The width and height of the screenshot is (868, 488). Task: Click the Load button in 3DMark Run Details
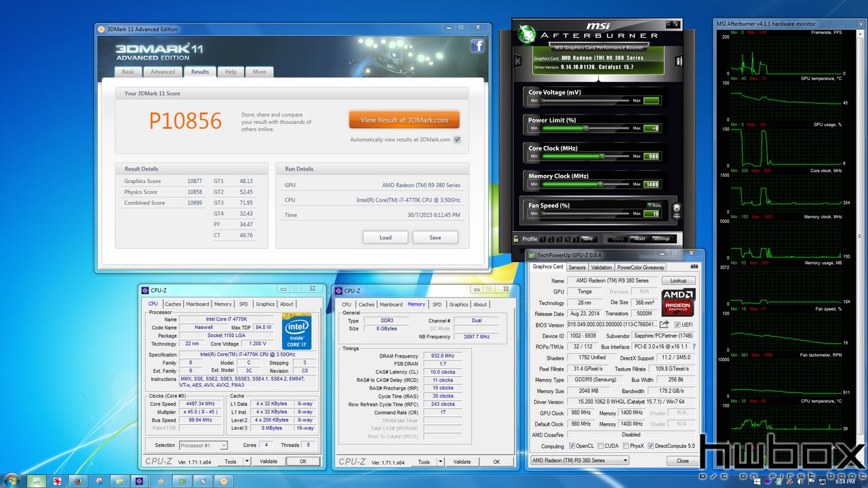coord(385,237)
